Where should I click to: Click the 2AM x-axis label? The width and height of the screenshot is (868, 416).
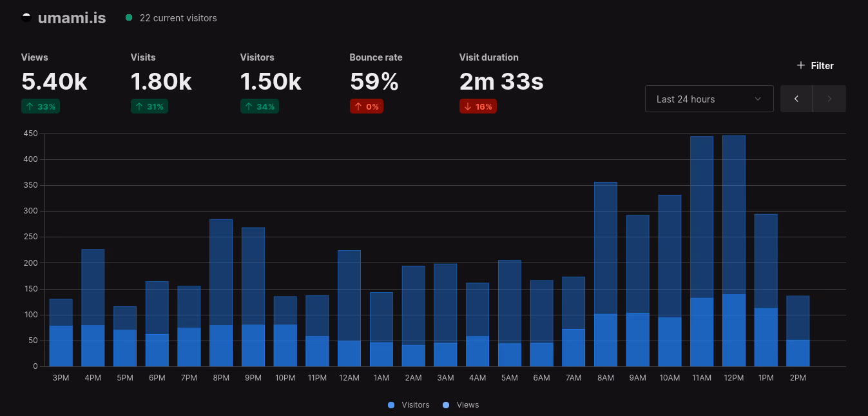coord(413,378)
